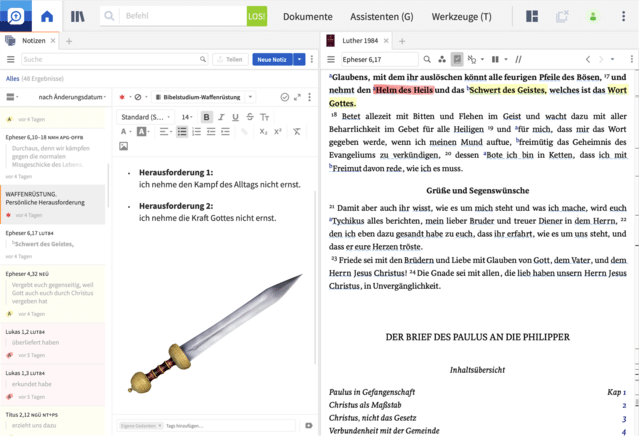Image resolution: width=639 pixels, height=436 pixels.
Task: Open the font size 14 dropdown
Action: pos(186,117)
